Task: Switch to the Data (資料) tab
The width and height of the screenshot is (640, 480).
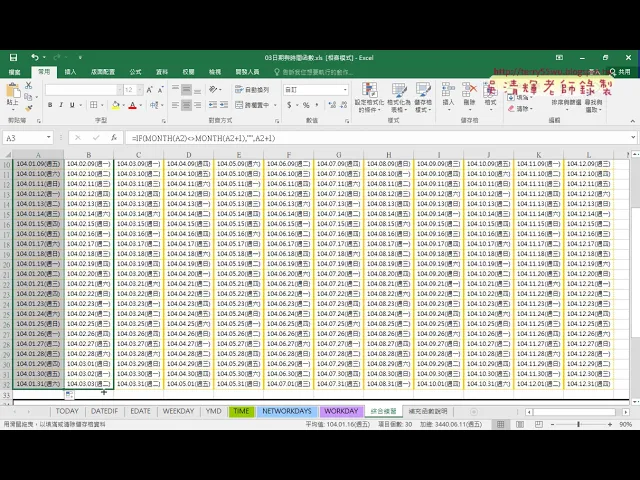Action: [162, 72]
